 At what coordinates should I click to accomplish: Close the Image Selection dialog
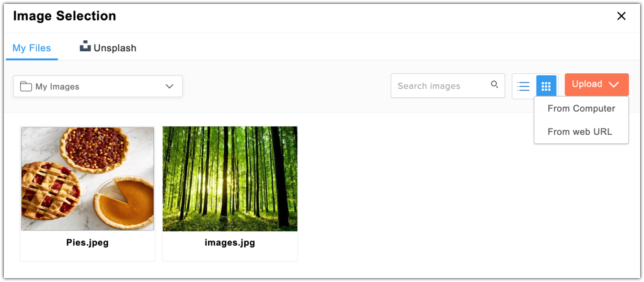[621, 16]
